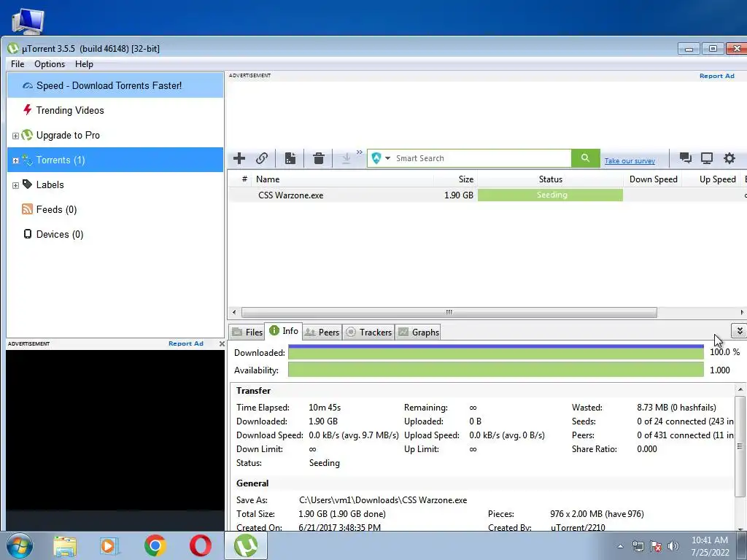Open the File menu
Screen dimensions: 747x560
click(18, 64)
